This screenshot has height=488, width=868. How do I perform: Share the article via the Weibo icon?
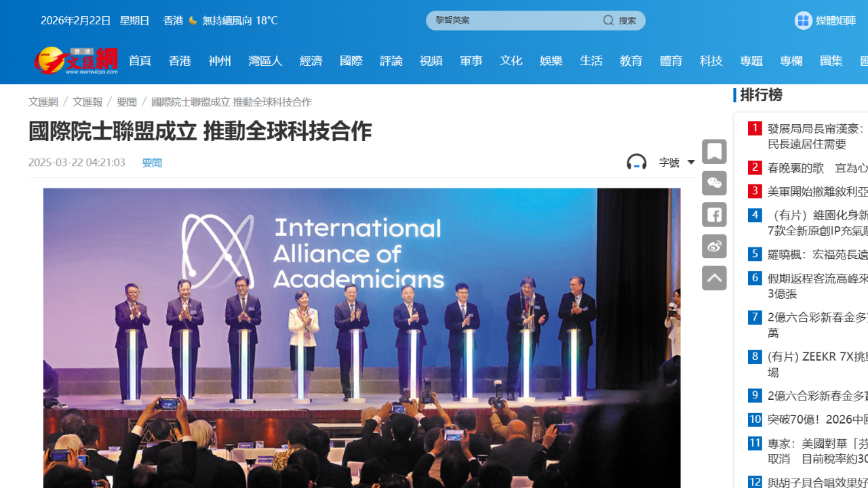(x=714, y=246)
